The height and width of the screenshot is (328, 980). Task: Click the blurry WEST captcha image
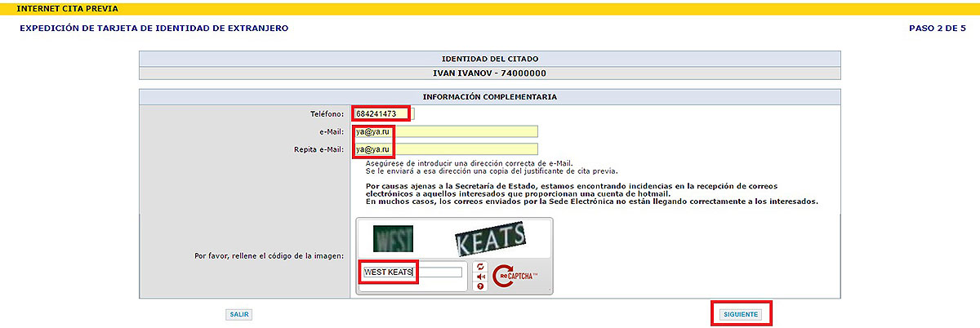tap(393, 237)
